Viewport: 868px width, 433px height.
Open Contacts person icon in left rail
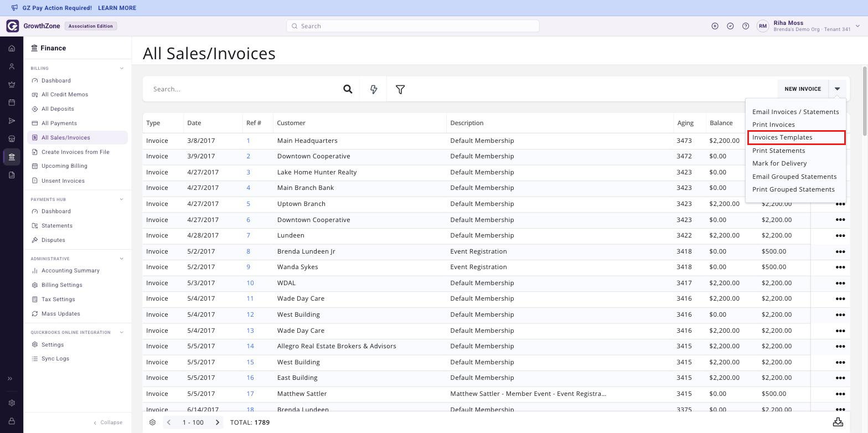[12, 66]
